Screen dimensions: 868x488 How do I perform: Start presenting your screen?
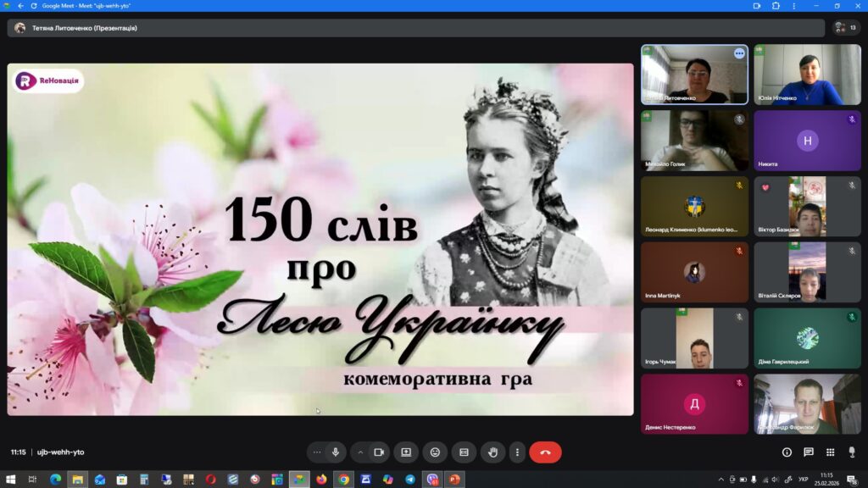[x=406, y=452]
